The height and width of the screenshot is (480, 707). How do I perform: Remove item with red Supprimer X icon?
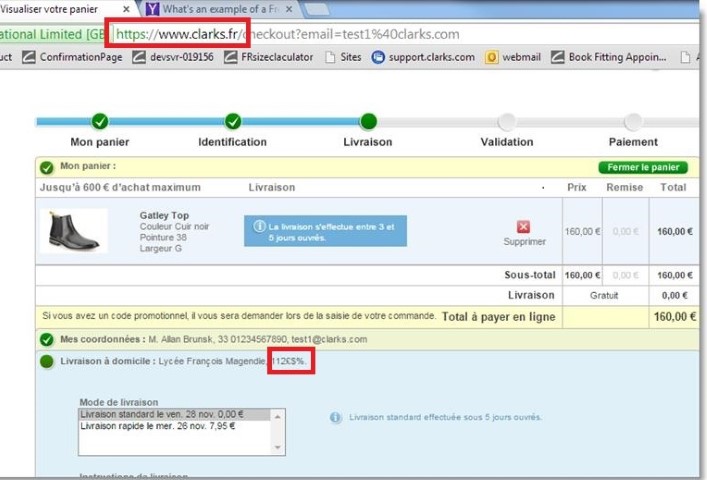(523, 226)
